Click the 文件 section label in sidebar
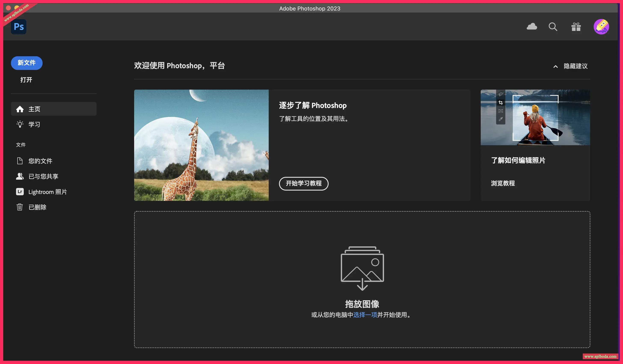Image resolution: width=623 pixels, height=364 pixels. point(21,145)
